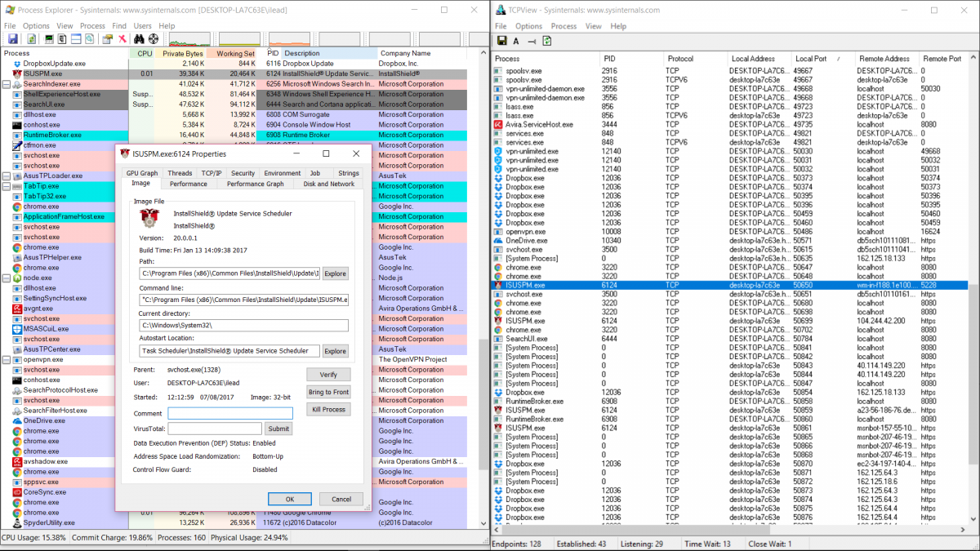Open Properties icon in Process Explorer toolbar
This screenshot has height=551, width=980.
[x=107, y=38]
